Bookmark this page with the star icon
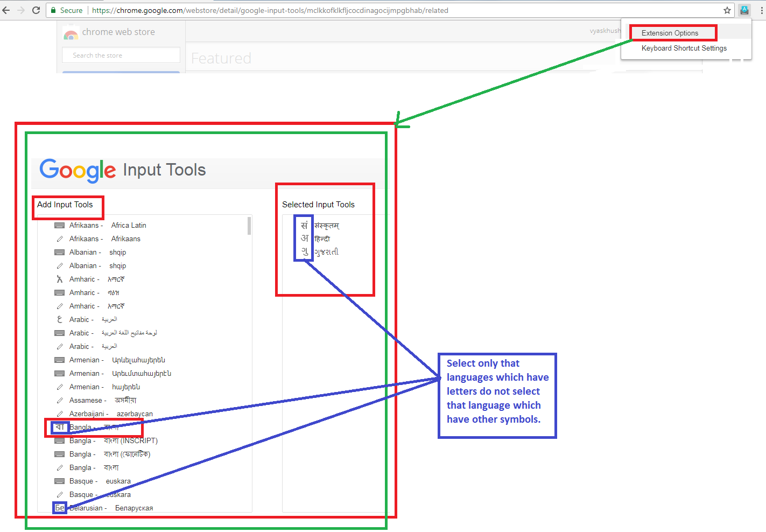This screenshot has height=532, width=766. [727, 10]
